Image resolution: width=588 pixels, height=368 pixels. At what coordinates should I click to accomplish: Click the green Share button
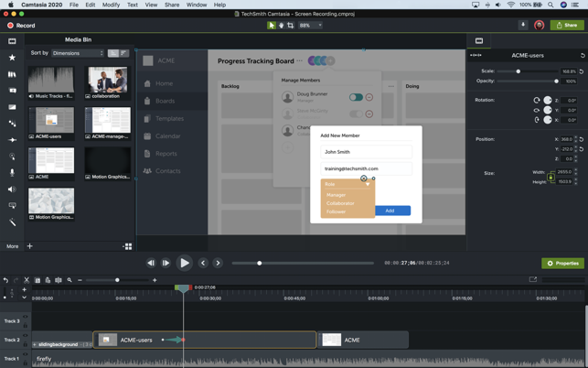click(x=567, y=25)
